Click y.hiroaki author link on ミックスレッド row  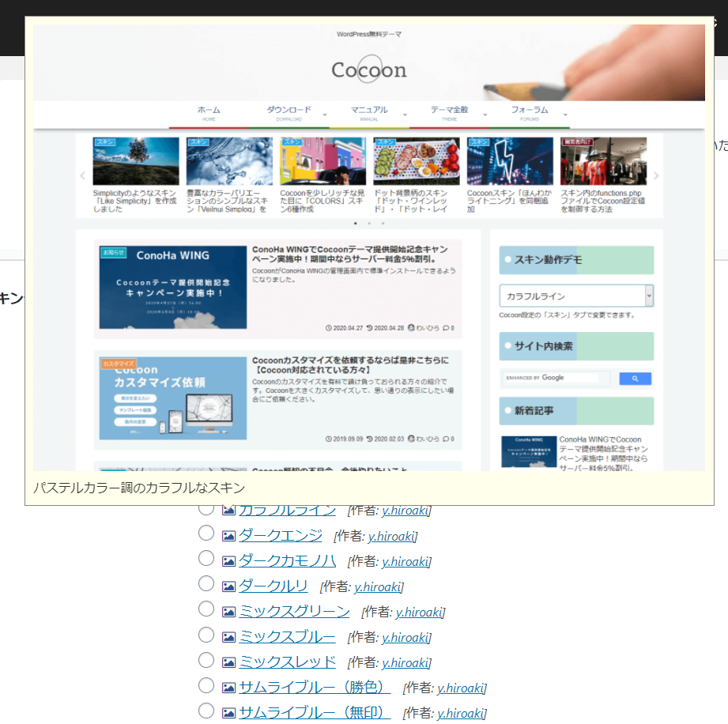pos(405,663)
